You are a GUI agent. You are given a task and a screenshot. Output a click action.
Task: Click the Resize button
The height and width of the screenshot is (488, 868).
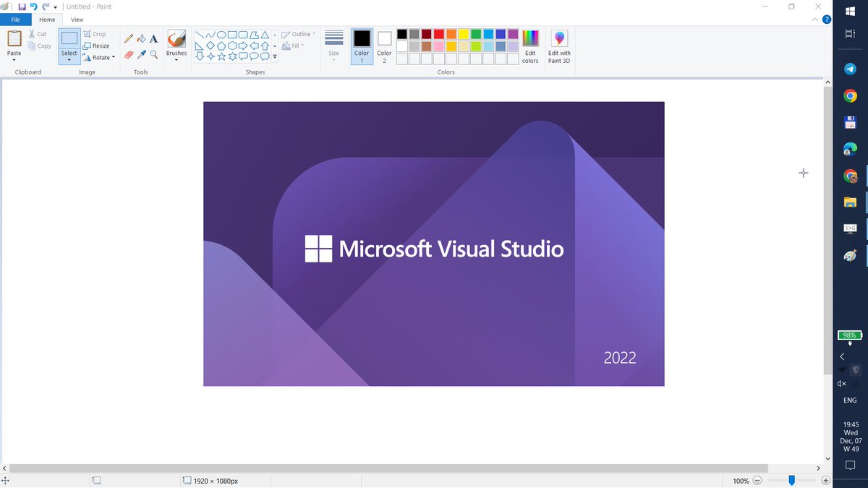point(96,46)
